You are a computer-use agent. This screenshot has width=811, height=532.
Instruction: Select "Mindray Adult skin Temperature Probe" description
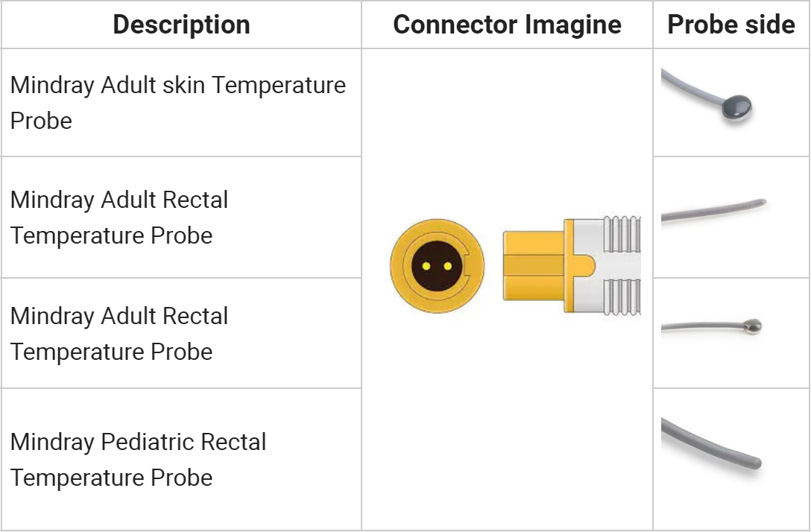click(x=177, y=103)
